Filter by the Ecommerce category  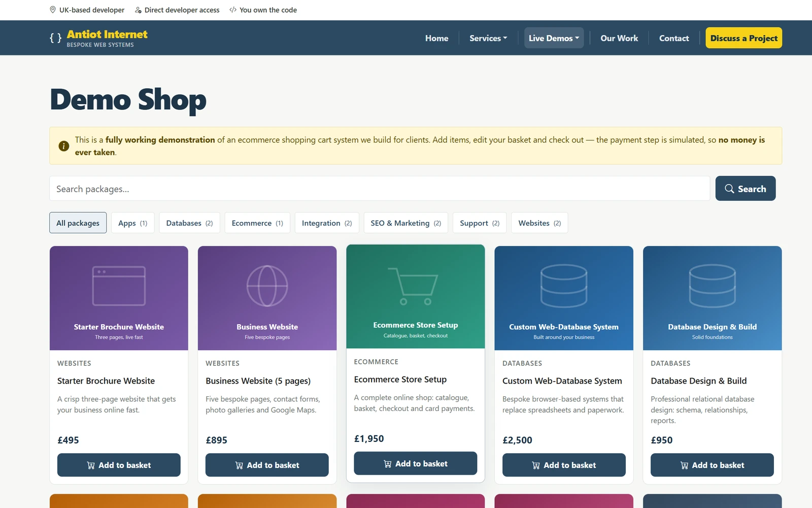point(257,223)
